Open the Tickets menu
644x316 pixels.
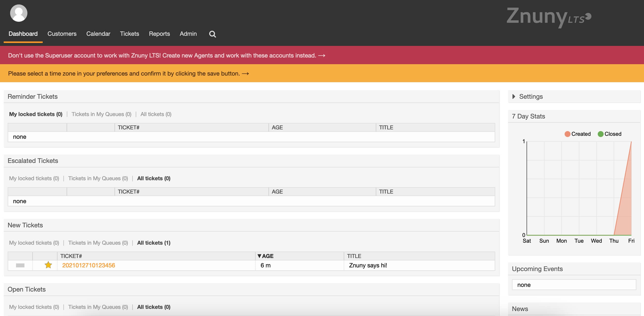click(x=130, y=34)
